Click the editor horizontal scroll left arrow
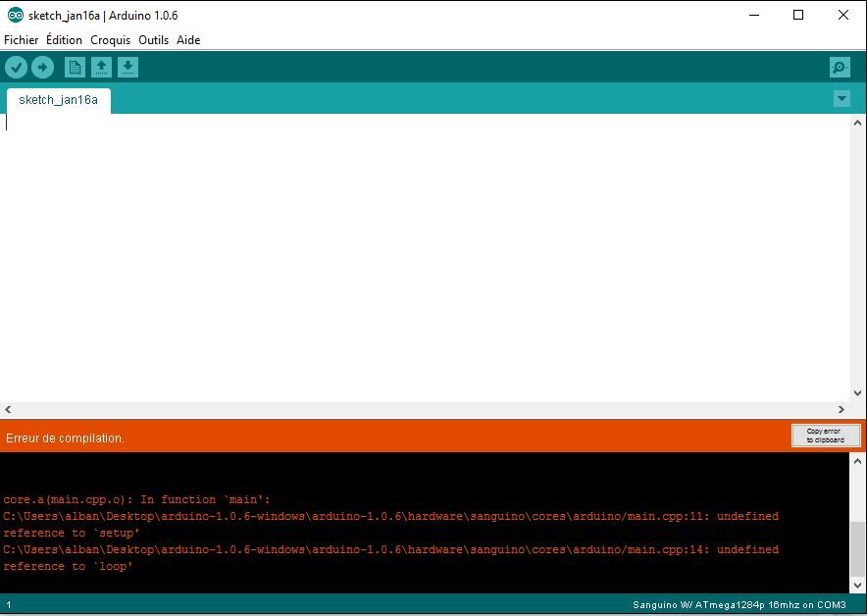 [x=8, y=410]
